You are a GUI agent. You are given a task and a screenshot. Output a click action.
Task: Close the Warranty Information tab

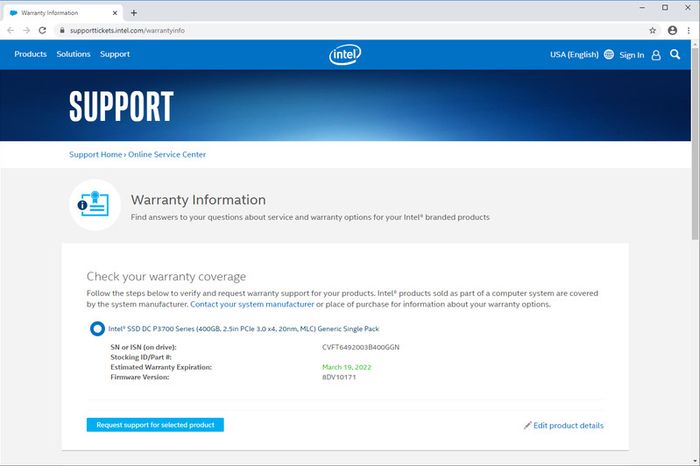pyautogui.click(x=115, y=13)
